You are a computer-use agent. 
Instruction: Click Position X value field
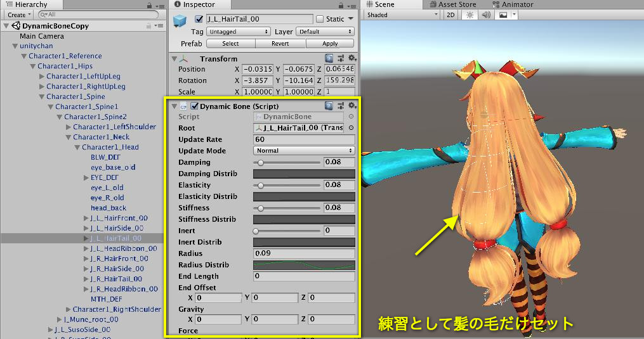tap(257, 69)
